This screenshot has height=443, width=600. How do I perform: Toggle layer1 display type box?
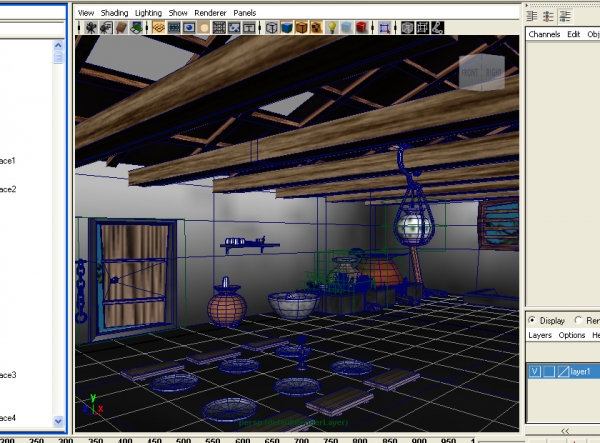point(549,371)
